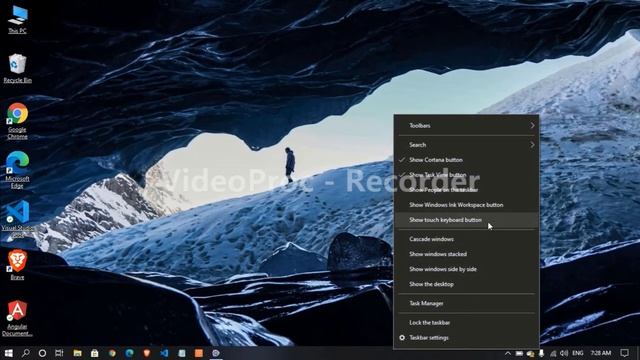
Task: Select the Microsoft Edge desktop shortcut
Action: [17, 170]
